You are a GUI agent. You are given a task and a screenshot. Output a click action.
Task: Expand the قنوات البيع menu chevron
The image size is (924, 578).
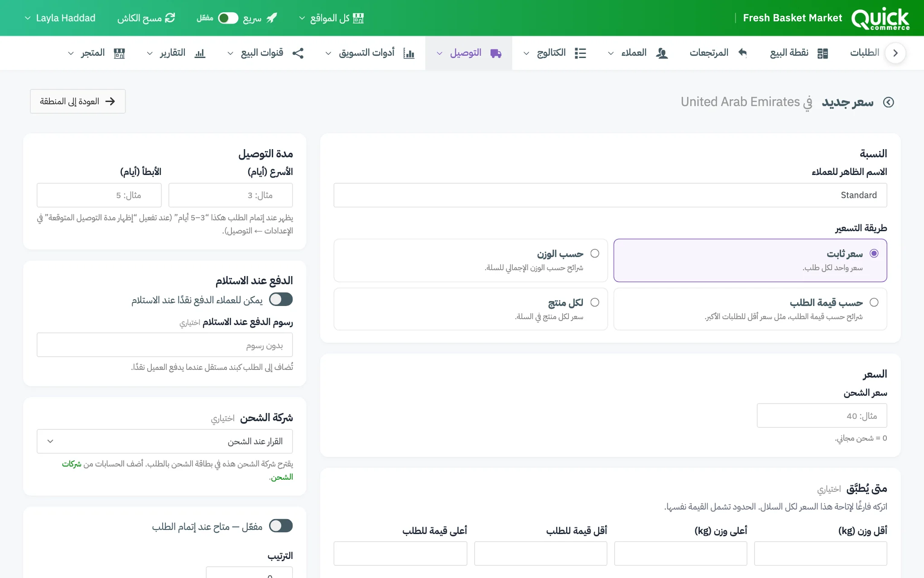[x=230, y=53]
